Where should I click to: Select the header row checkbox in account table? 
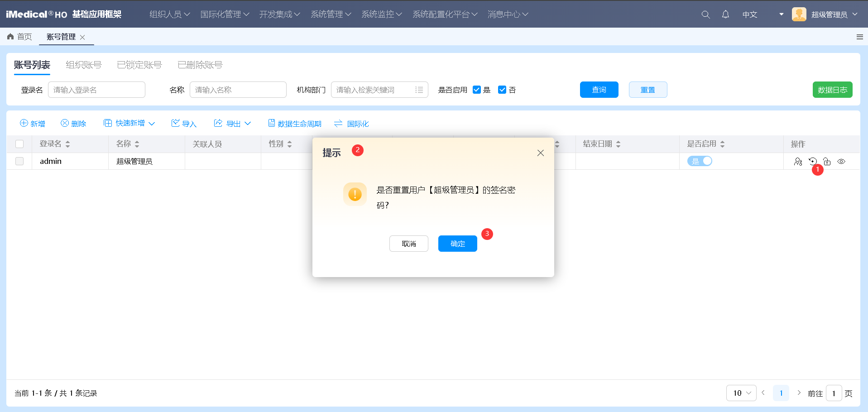19,144
